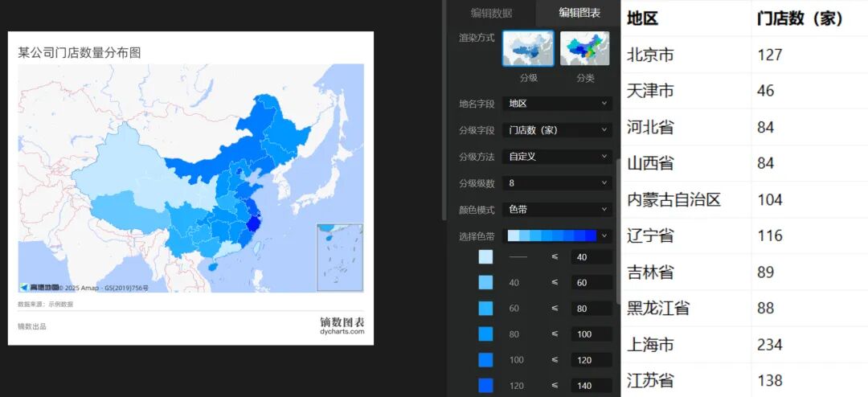Screen dimensions: 868x397
Task: Select the 分级 rendering mode thumbnail
Action: (x=528, y=48)
